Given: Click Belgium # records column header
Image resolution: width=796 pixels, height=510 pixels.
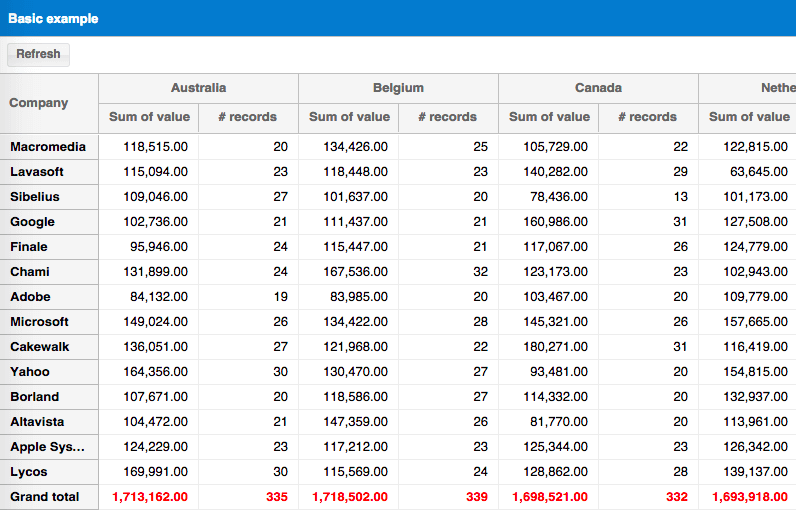Looking at the screenshot, I should [448, 118].
